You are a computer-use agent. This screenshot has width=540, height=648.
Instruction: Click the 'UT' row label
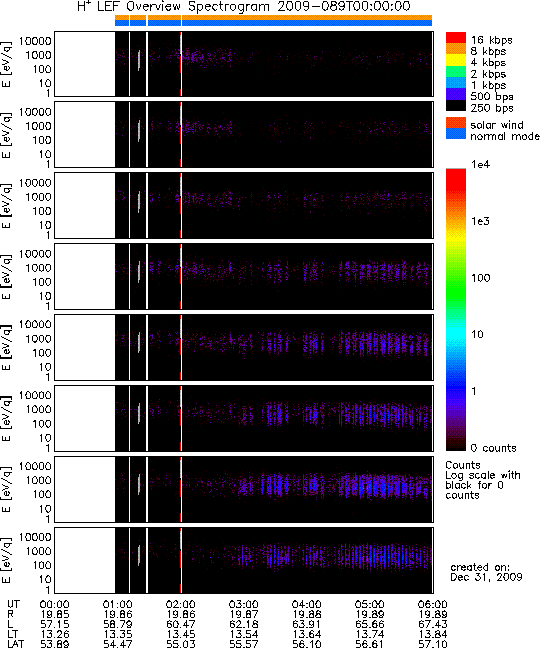(x=13, y=604)
